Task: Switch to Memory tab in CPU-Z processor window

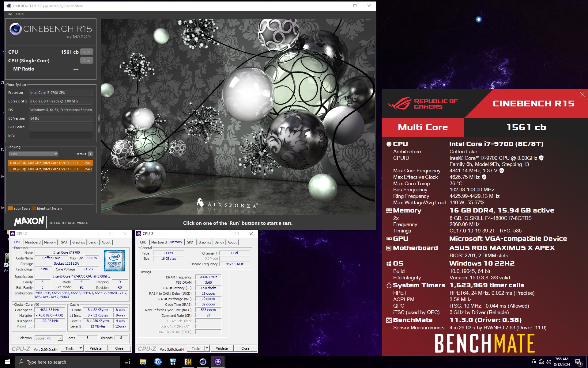Action: click(50, 242)
